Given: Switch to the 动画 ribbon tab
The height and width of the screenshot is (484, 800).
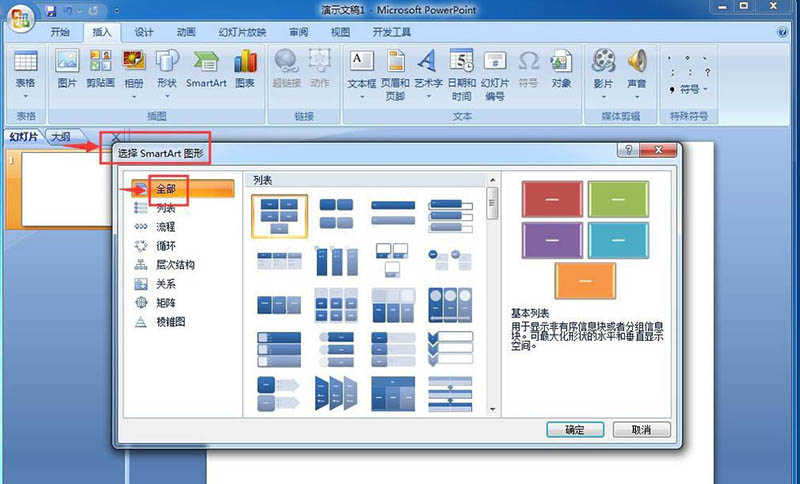Looking at the screenshot, I should (x=186, y=32).
